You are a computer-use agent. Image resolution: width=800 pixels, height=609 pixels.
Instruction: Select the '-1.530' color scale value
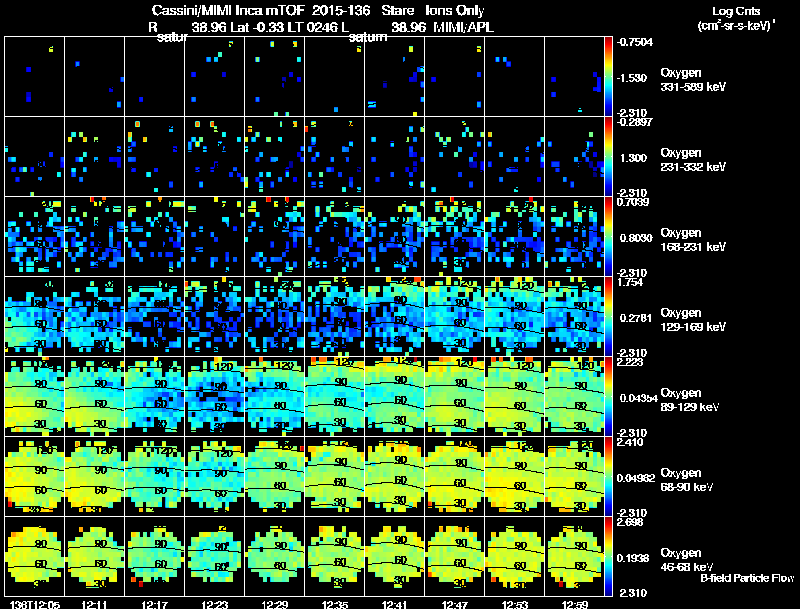click(632, 78)
